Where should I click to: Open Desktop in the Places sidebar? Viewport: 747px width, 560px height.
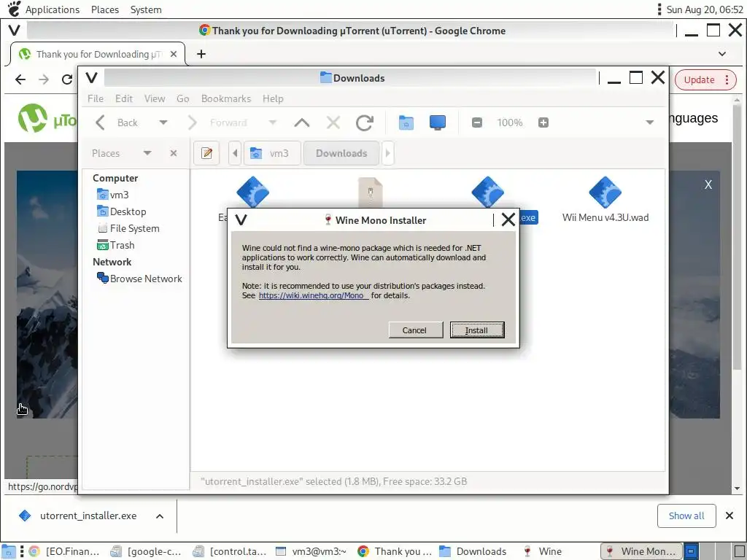[122, 211]
